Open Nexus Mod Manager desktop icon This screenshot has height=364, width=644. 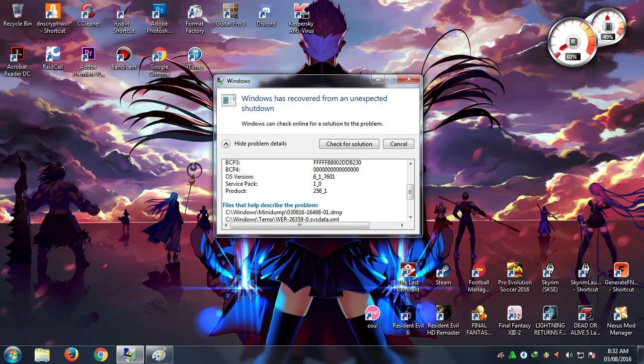click(621, 321)
